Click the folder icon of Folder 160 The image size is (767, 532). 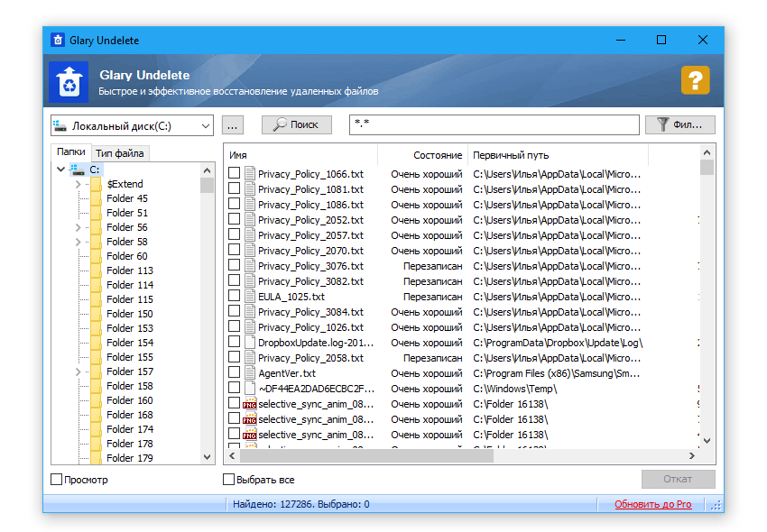pos(96,400)
